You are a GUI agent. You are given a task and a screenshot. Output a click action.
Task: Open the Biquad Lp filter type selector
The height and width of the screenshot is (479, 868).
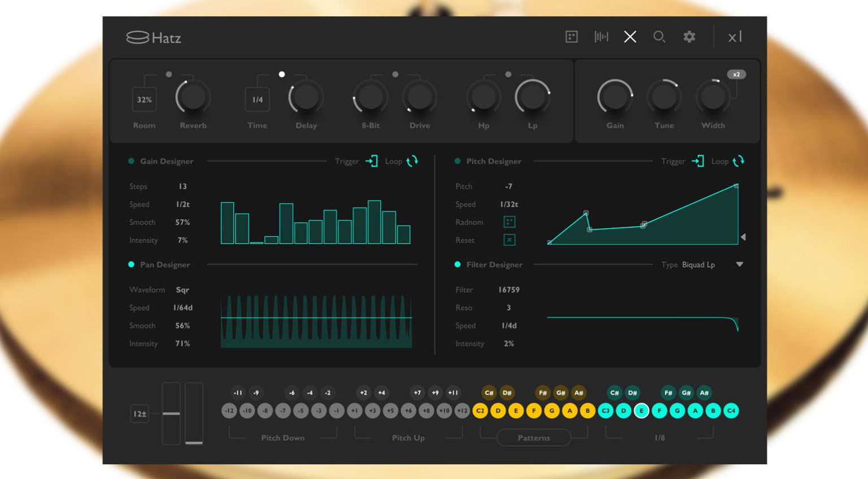tap(698, 265)
